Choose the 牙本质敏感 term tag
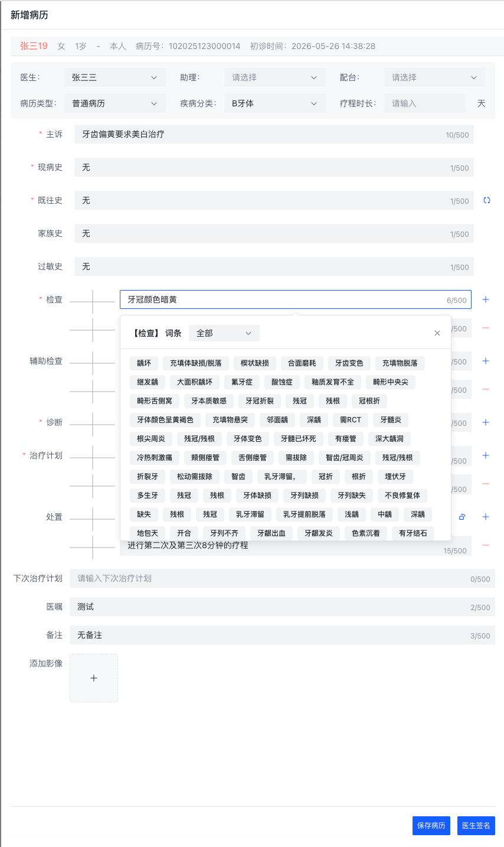 click(209, 401)
